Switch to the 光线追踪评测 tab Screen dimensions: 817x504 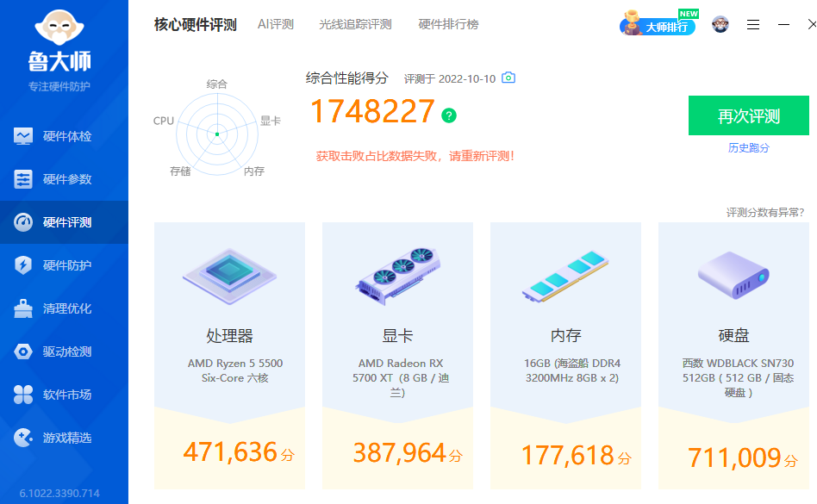point(355,24)
